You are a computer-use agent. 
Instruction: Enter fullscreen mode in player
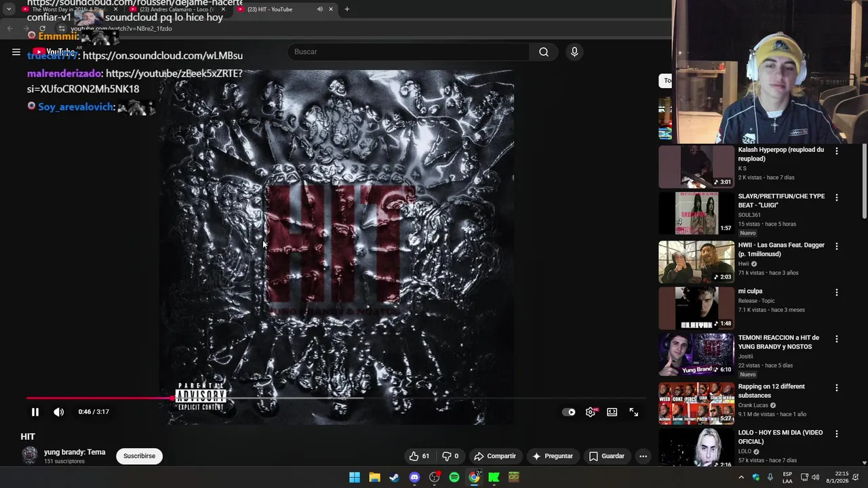click(x=633, y=411)
